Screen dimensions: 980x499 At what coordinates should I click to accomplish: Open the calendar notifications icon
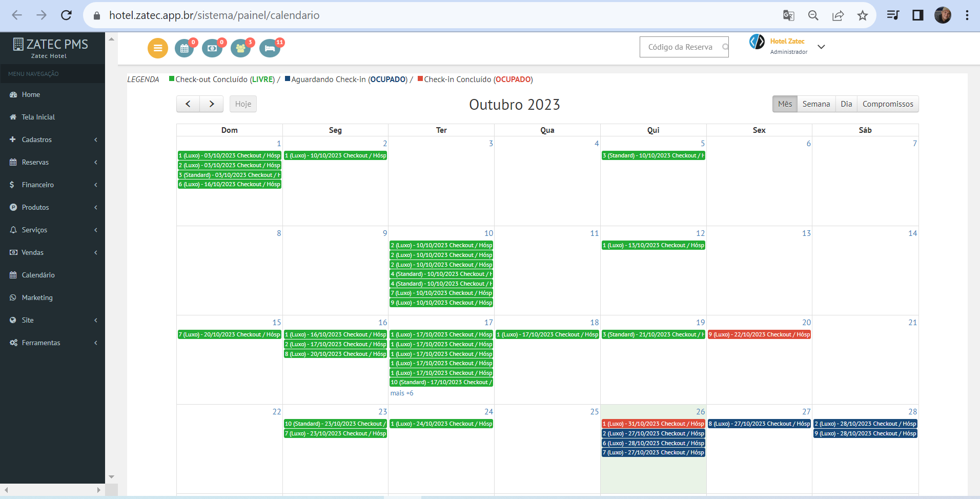pyautogui.click(x=185, y=48)
